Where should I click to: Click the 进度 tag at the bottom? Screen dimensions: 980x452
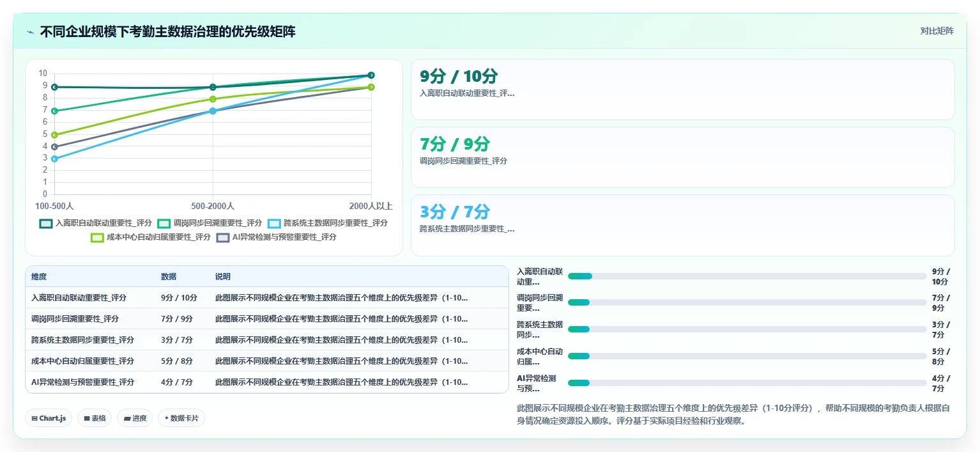click(x=135, y=418)
